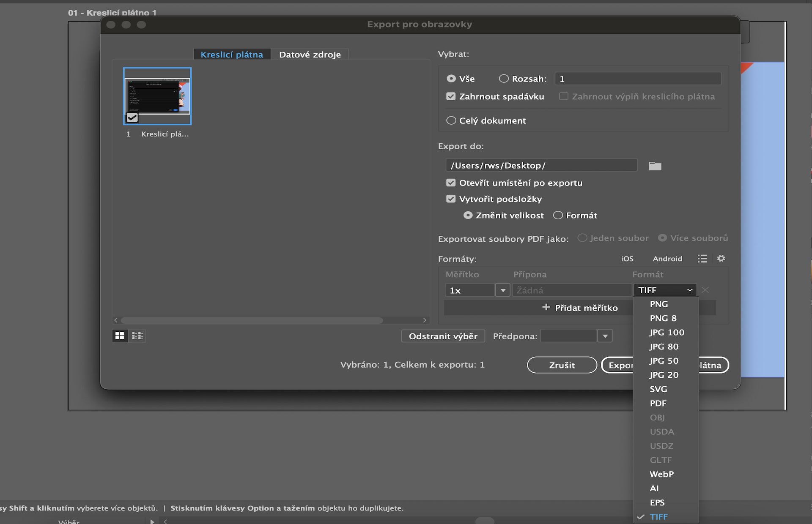Screen dimensions: 812x524
Task: Choose the Rozsah radio option
Action: [x=503, y=79]
